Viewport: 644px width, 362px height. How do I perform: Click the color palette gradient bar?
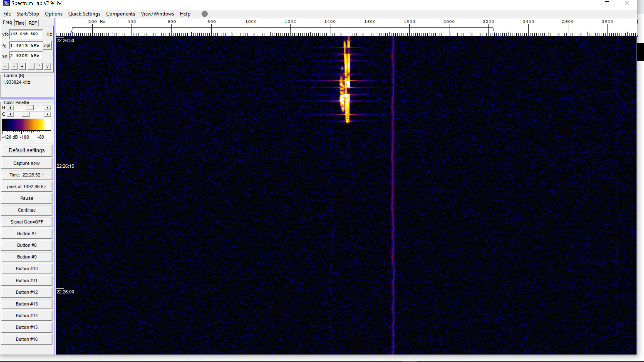pos(26,125)
